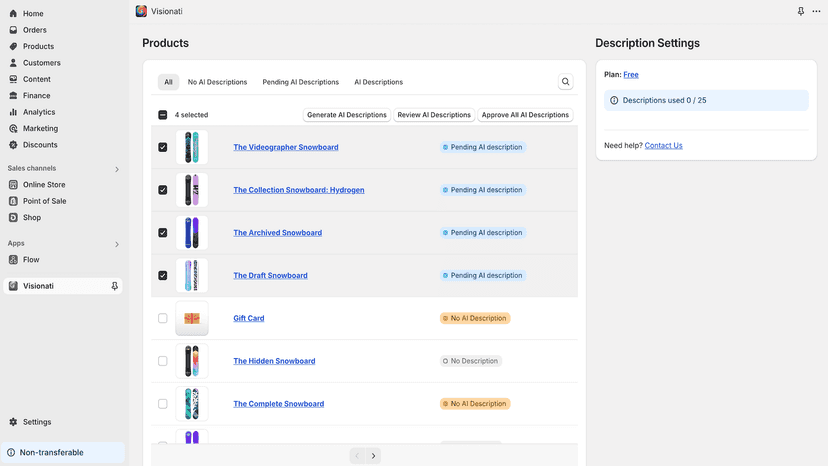
Task: Click the Home icon in sidebar
Action: (x=13, y=14)
